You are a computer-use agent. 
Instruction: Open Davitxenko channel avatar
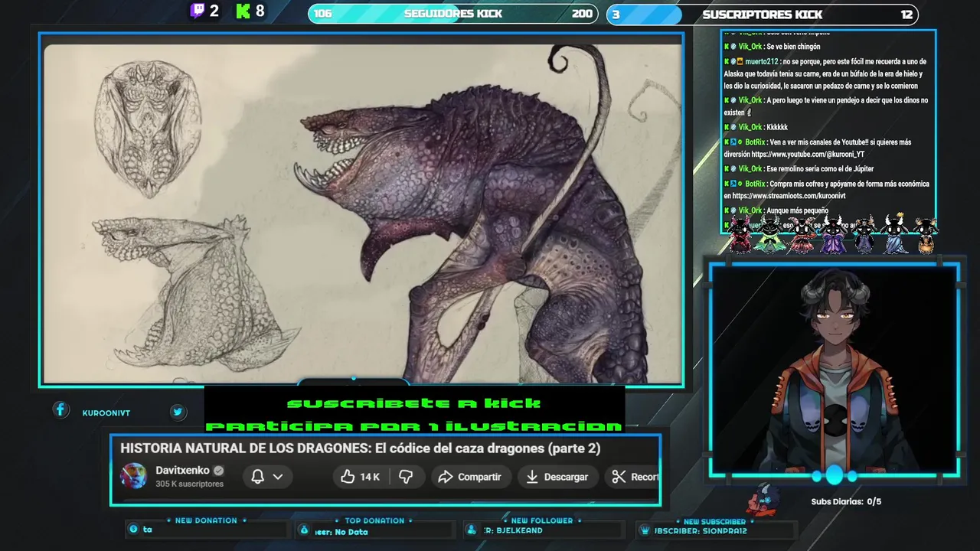[134, 476]
